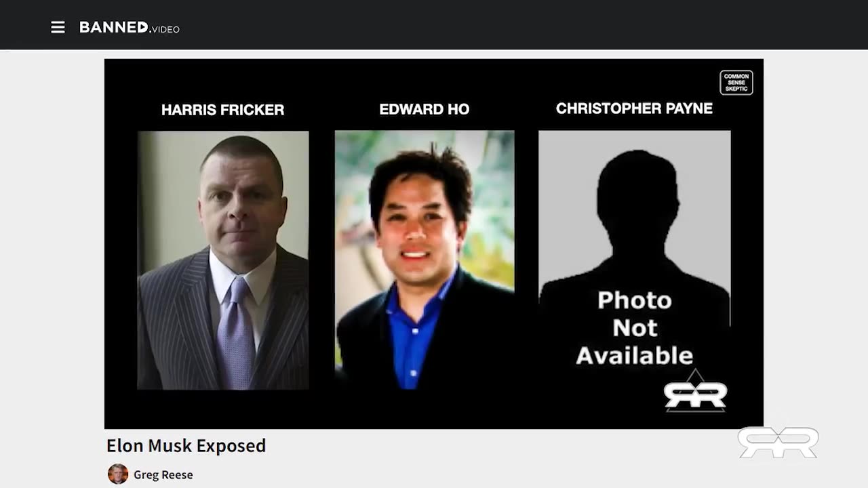This screenshot has height=488, width=868.
Task: Pause the video by clicking the black player background
Action: (434, 410)
